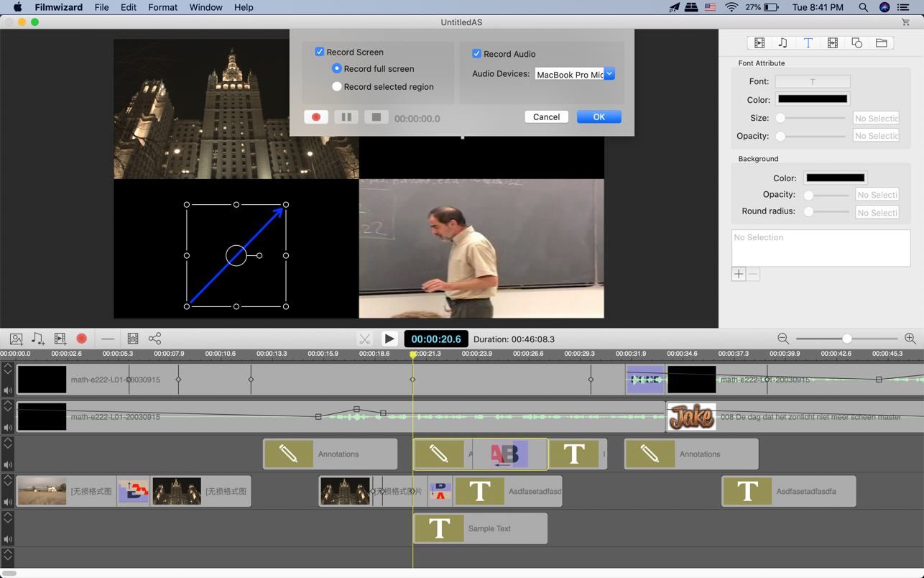Open the Audio Devices dropdown
This screenshot has height=578, width=924.
point(609,74)
